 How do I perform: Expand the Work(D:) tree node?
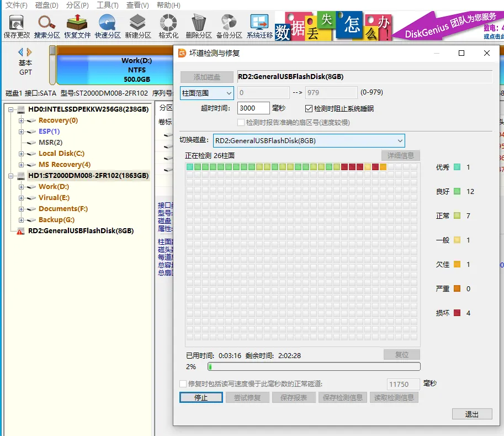point(21,187)
